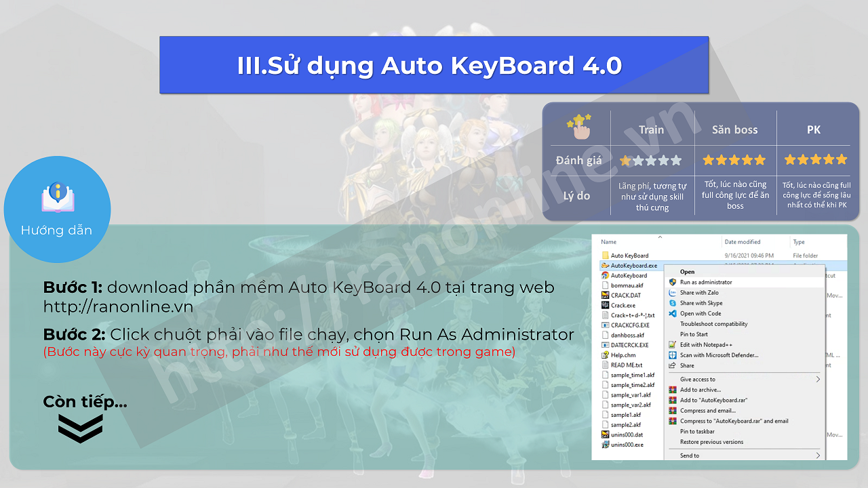This screenshot has width=868, height=488.
Task: Click the Skype icon in context menu
Action: point(673,303)
